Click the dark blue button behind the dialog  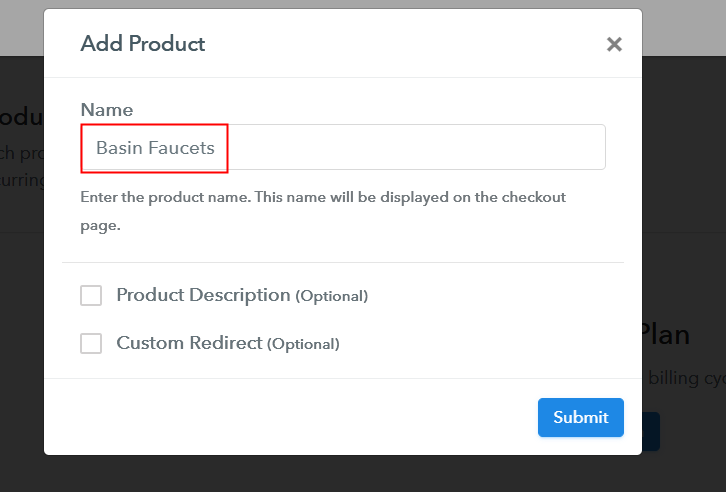tap(651, 432)
